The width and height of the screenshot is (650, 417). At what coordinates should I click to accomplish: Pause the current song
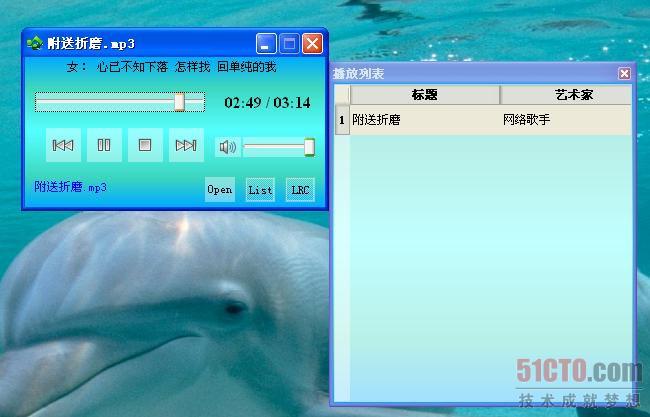pos(104,145)
